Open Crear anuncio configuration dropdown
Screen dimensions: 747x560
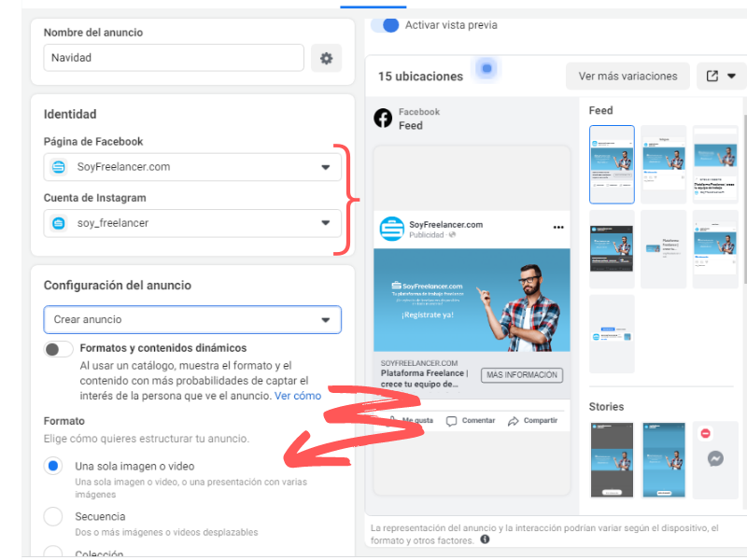point(192,319)
